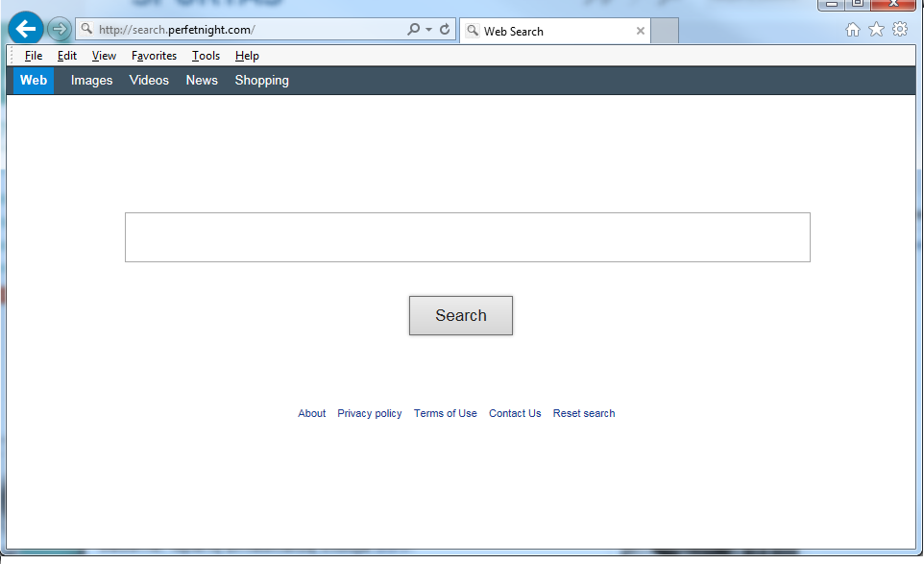Open the Favorites menu
The width and height of the screenshot is (924, 564).
pyautogui.click(x=154, y=56)
